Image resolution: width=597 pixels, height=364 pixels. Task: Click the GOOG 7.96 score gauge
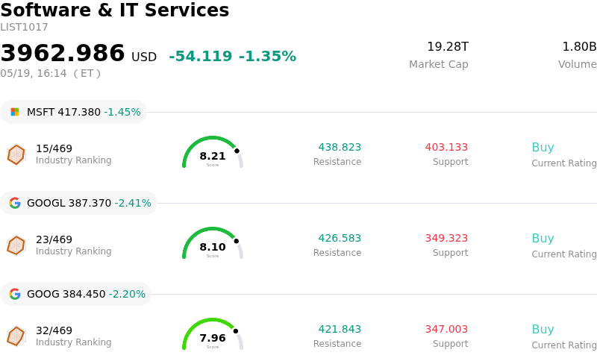(x=213, y=334)
